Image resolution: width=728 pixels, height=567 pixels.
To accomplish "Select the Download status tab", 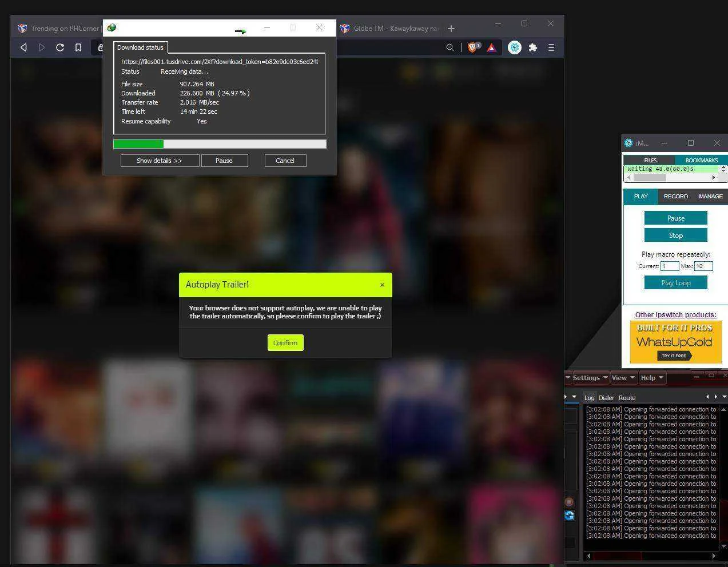I will click(140, 47).
